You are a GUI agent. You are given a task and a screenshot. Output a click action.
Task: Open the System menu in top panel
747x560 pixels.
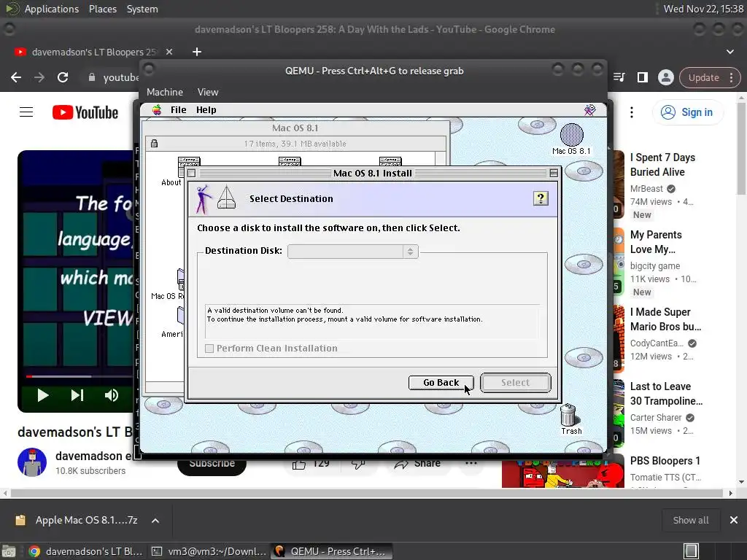point(142,9)
